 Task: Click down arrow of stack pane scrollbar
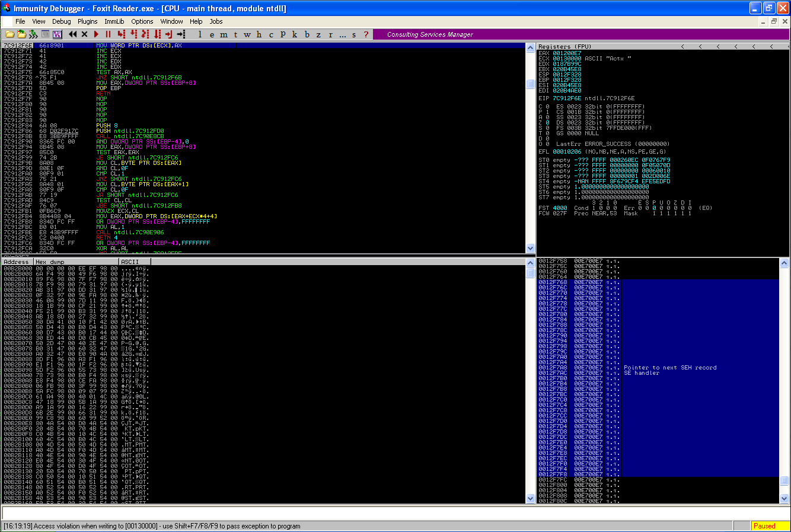tap(784, 499)
